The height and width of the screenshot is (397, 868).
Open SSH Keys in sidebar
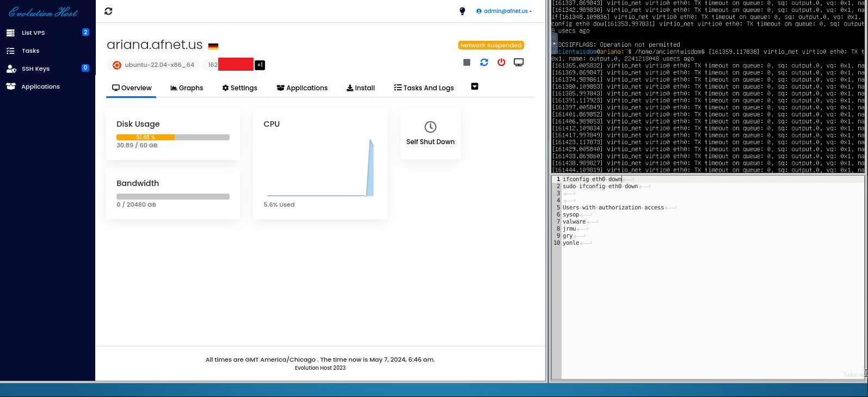(x=35, y=69)
